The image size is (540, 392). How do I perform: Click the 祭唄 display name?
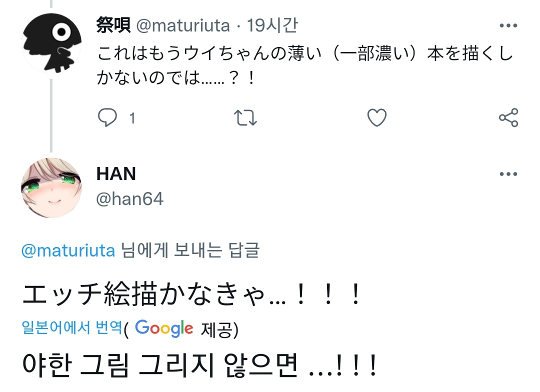coord(113,25)
